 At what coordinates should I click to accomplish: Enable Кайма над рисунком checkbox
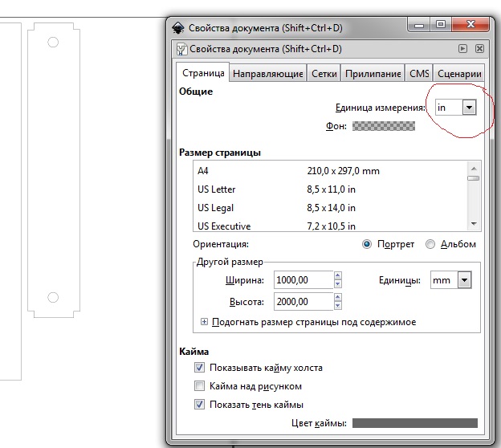click(199, 386)
